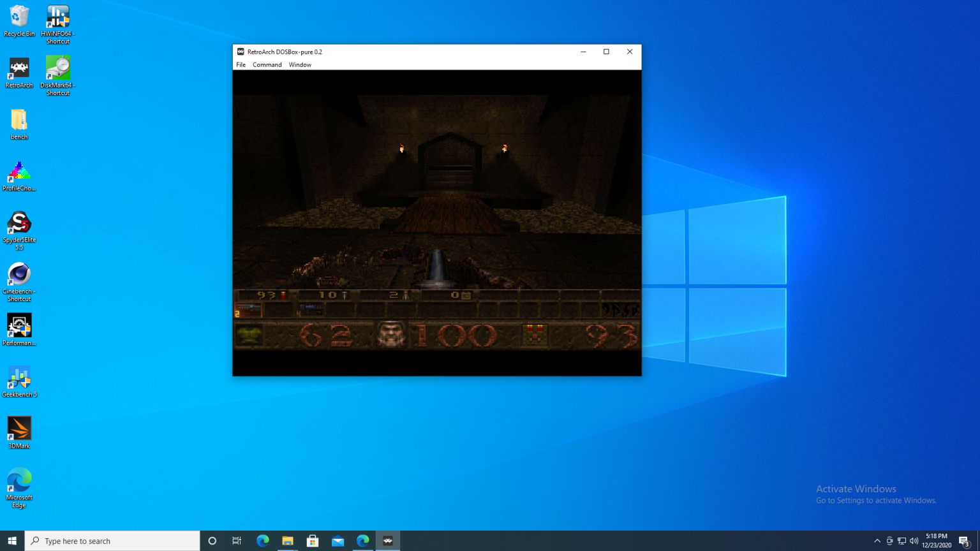
Task: Open the Mail app from the taskbar
Action: coord(338,540)
